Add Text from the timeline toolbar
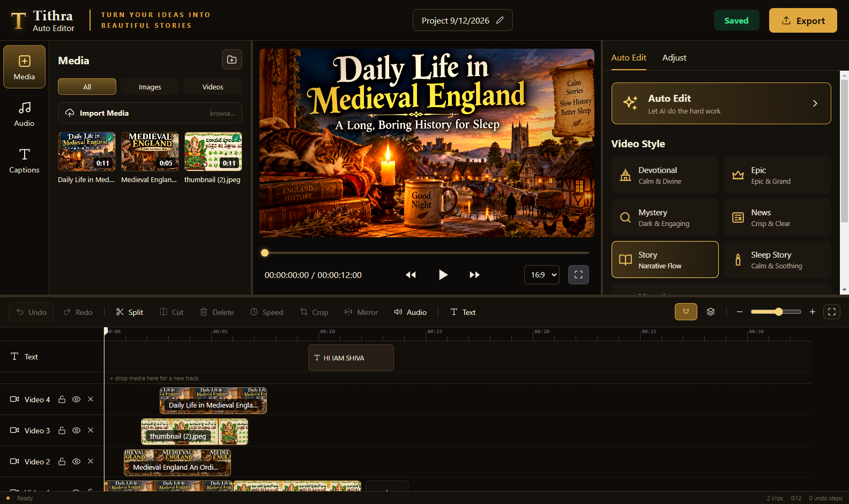The height and width of the screenshot is (504, 849). coord(463,312)
